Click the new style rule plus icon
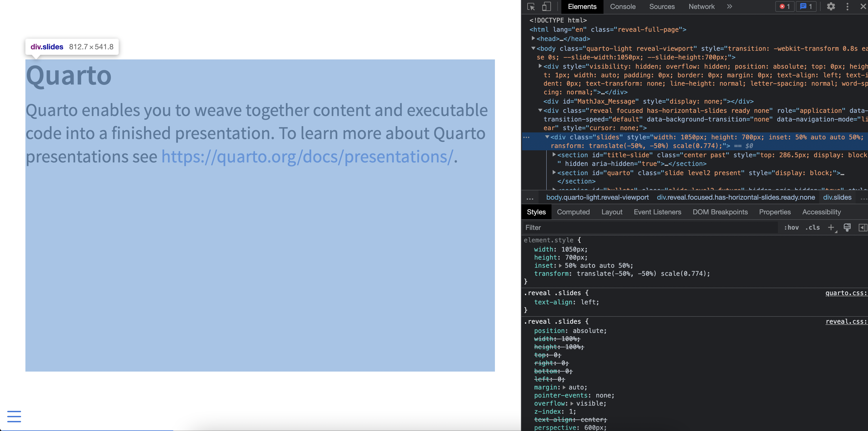The height and width of the screenshot is (431, 868). tap(831, 228)
